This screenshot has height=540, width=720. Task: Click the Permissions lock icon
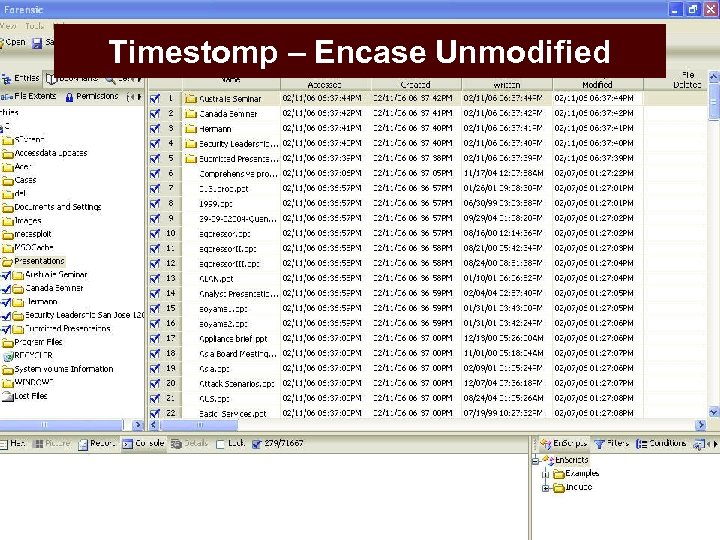(x=69, y=97)
